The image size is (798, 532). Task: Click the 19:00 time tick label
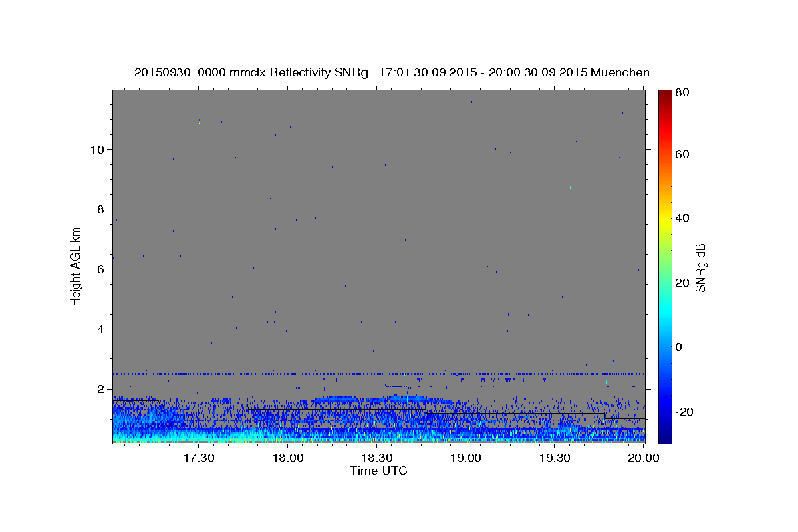click(x=466, y=458)
